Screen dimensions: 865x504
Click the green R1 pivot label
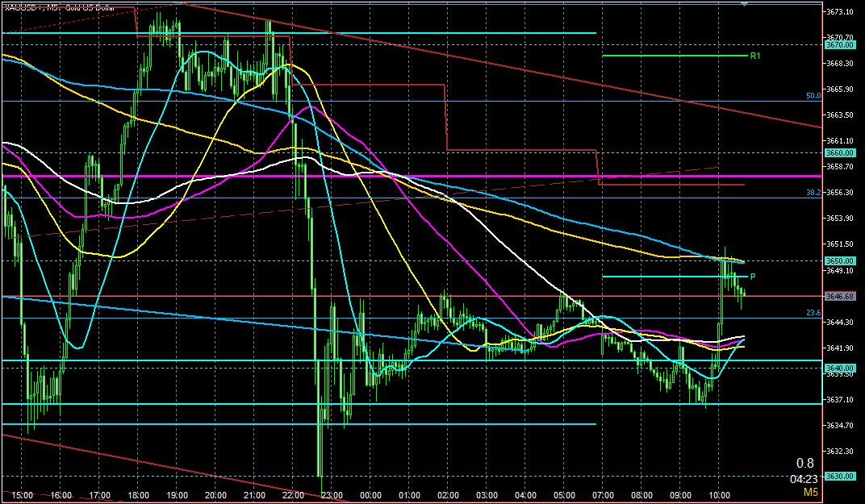coord(755,56)
